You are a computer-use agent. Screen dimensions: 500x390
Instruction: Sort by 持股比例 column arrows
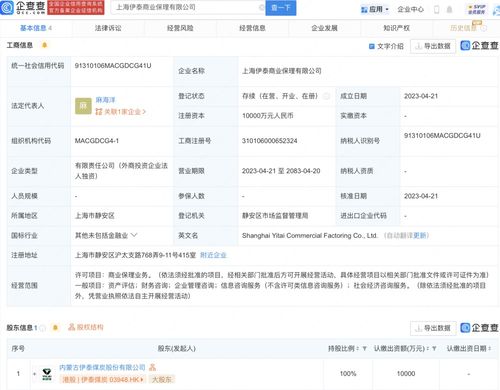click(x=358, y=349)
